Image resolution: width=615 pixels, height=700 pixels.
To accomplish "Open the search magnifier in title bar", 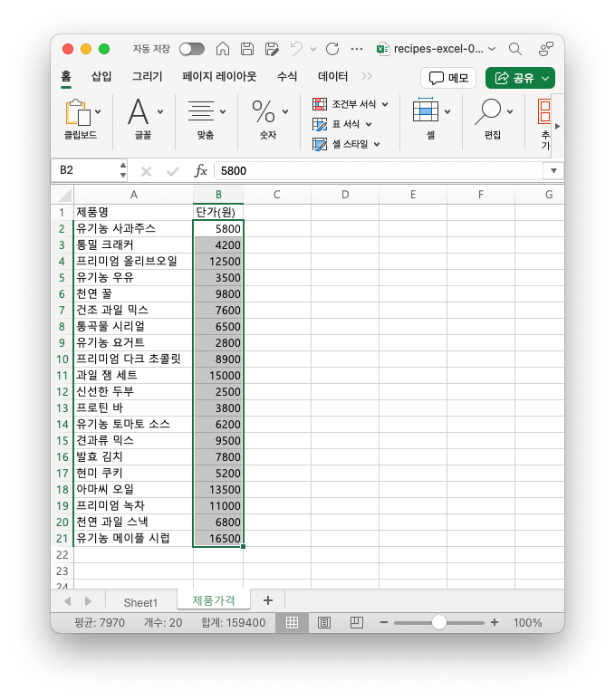I will (x=514, y=49).
